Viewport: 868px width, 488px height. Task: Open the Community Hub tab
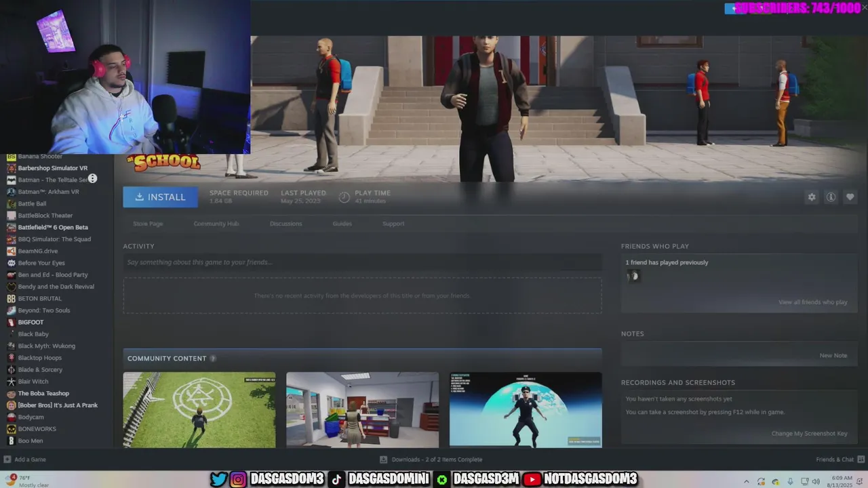coord(216,224)
